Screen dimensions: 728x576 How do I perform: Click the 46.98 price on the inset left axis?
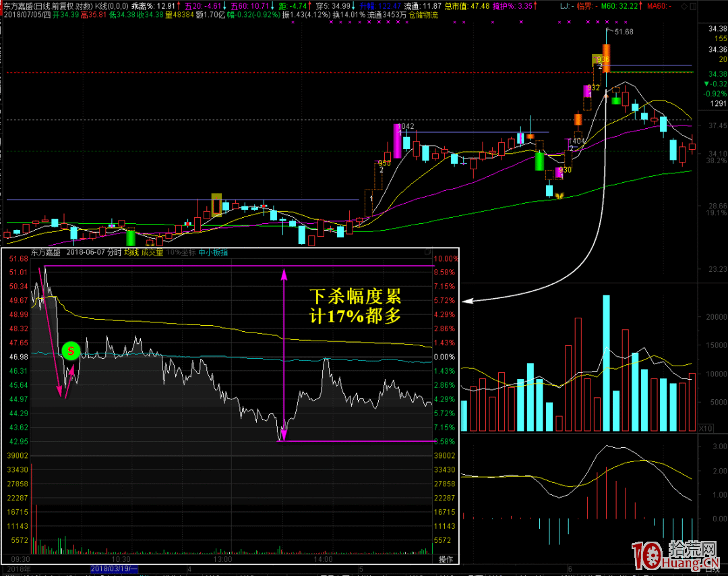click(19, 357)
